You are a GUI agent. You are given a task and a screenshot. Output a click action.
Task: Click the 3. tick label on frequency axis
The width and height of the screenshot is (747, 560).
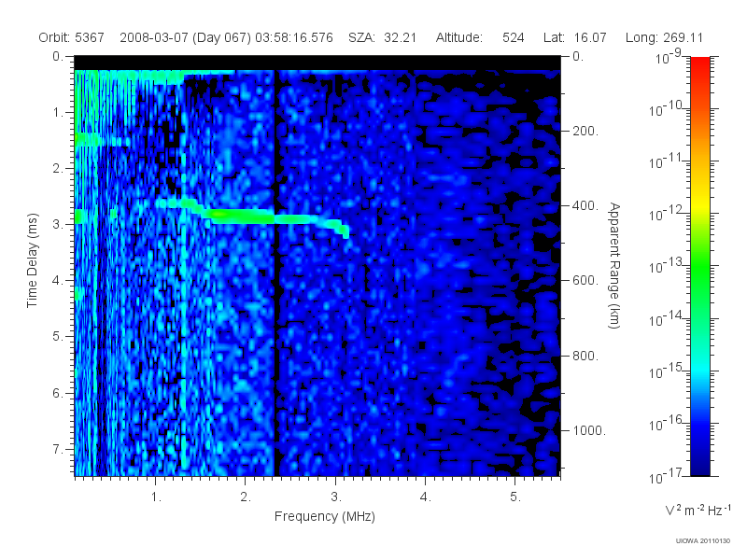[x=336, y=497]
